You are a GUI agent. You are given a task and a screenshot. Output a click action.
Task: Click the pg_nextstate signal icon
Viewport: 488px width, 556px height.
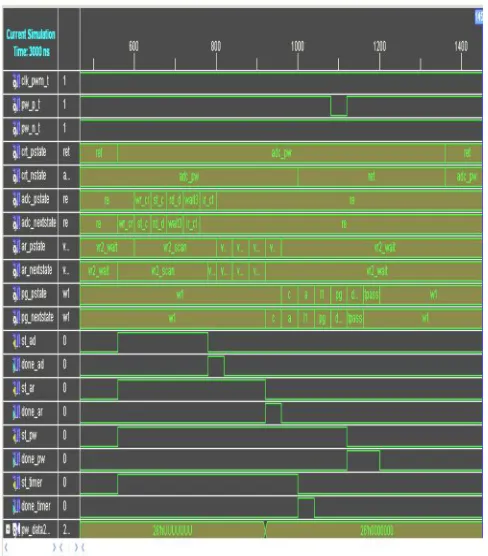pyautogui.click(x=16, y=317)
